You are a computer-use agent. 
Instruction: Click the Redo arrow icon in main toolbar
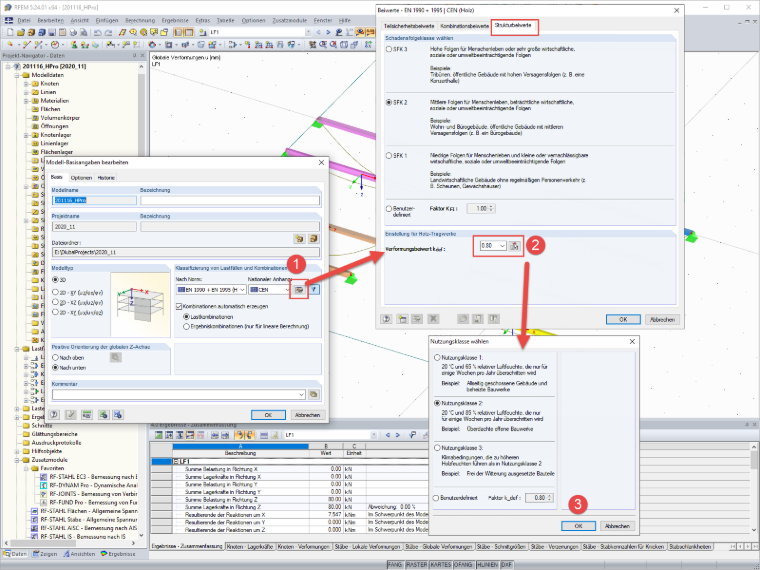(x=108, y=32)
